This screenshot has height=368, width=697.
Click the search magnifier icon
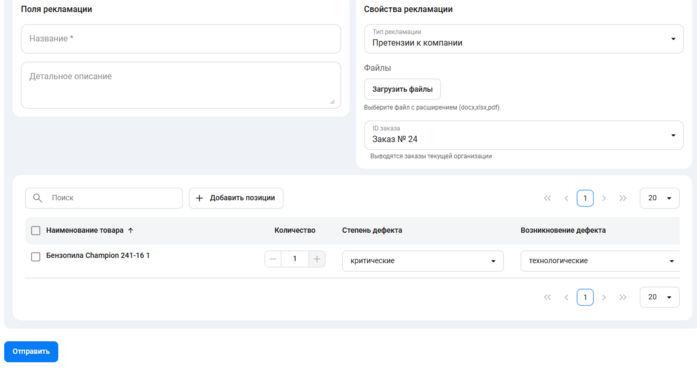click(x=37, y=198)
